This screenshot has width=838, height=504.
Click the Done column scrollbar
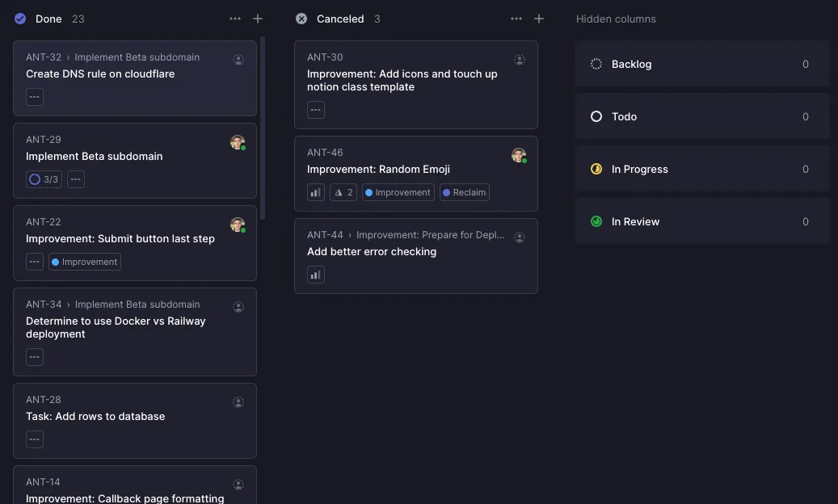(x=263, y=129)
